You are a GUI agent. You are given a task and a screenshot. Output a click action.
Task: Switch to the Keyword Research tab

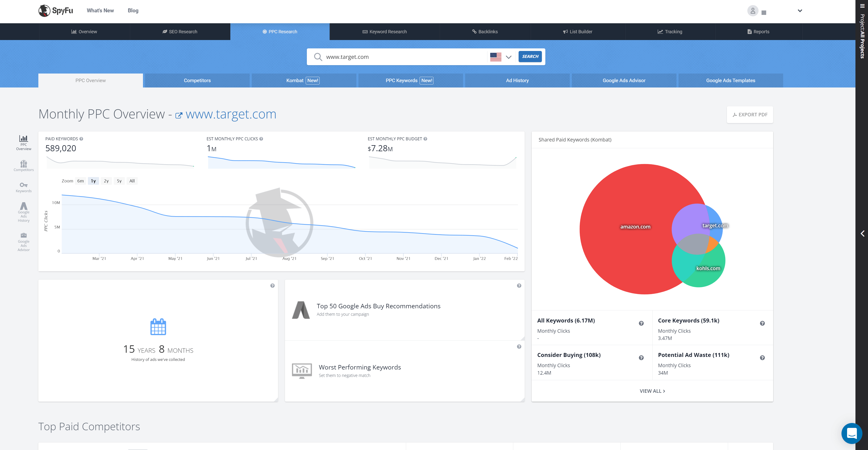pyautogui.click(x=384, y=32)
